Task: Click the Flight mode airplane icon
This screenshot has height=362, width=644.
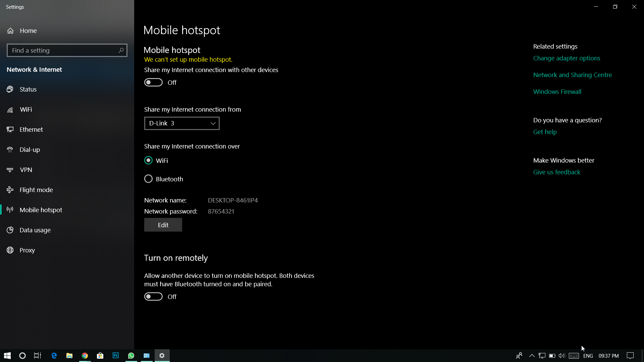Action: (x=10, y=190)
